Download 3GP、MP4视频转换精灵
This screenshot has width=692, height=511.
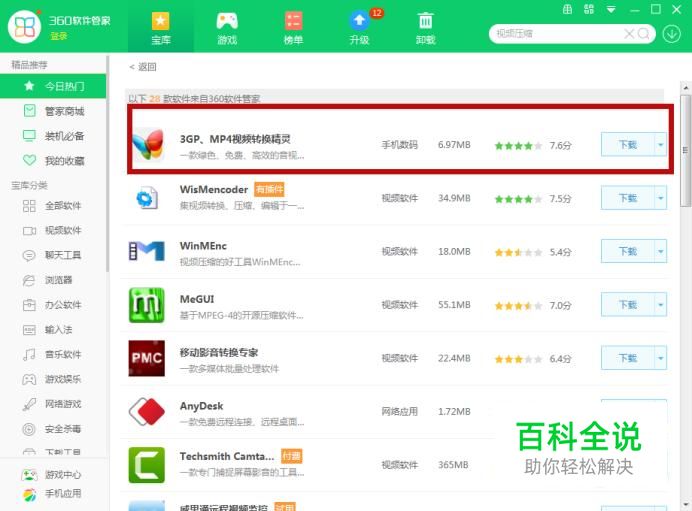[628, 145]
